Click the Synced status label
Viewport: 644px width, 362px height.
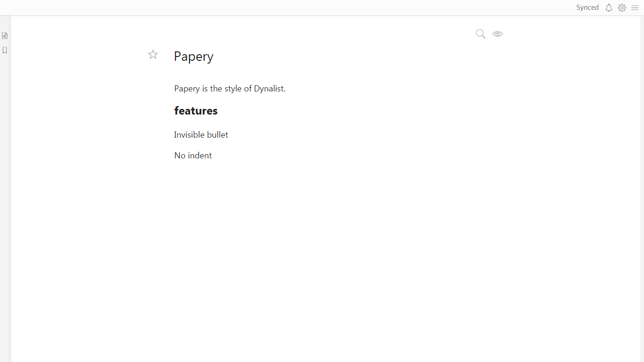[587, 8]
